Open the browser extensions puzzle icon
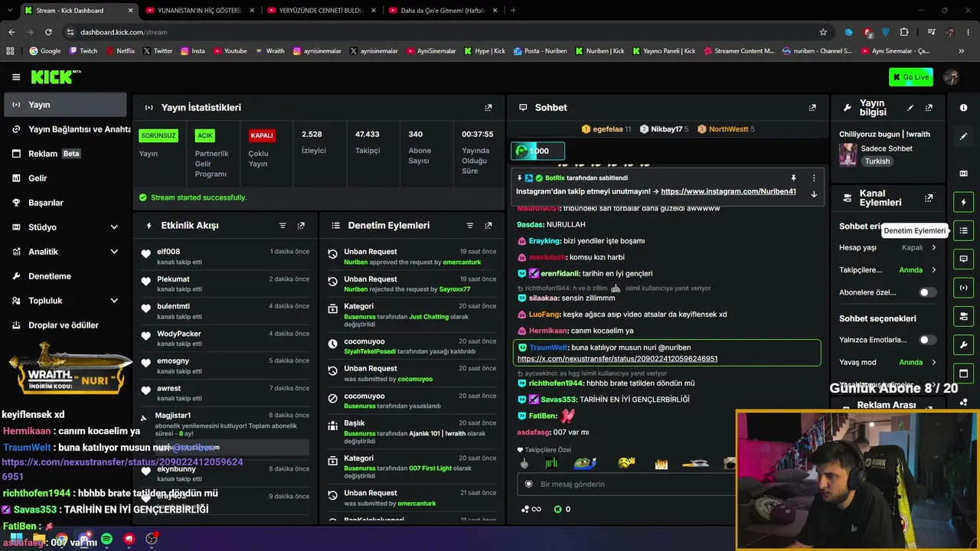The width and height of the screenshot is (980, 551). tap(904, 32)
